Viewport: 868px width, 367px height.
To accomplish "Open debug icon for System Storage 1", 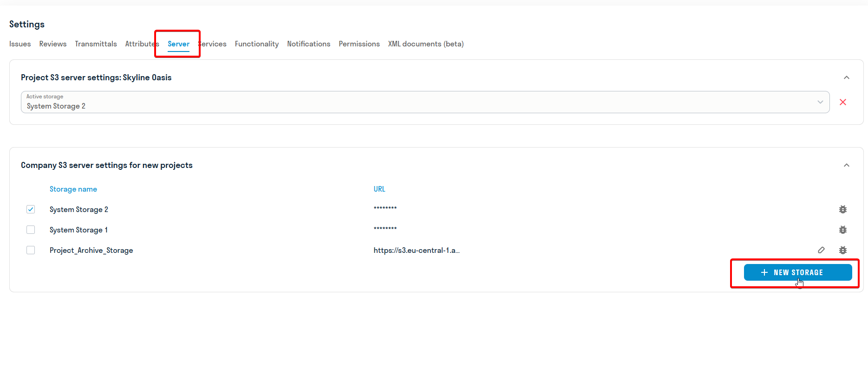I will pyautogui.click(x=843, y=230).
